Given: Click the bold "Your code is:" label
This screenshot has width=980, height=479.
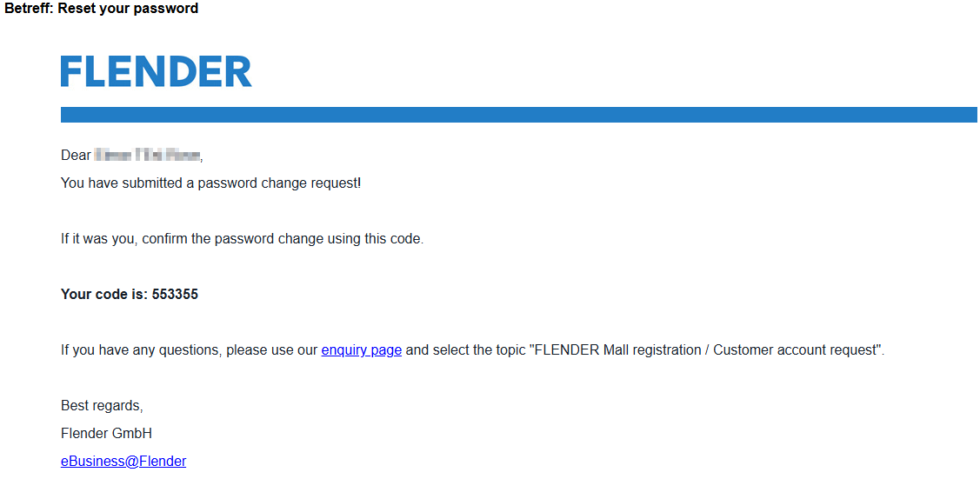Looking at the screenshot, I should 104,295.
